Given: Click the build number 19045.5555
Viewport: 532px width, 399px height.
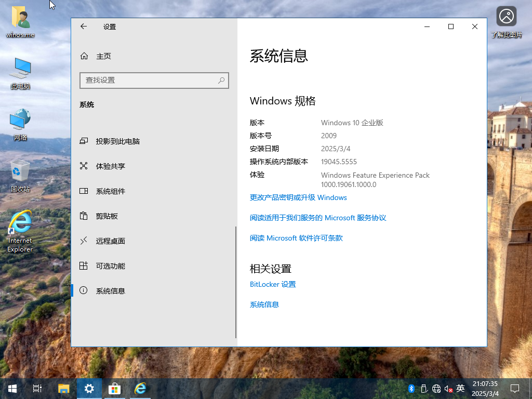Looking at the screenshot, I should 339,162.
